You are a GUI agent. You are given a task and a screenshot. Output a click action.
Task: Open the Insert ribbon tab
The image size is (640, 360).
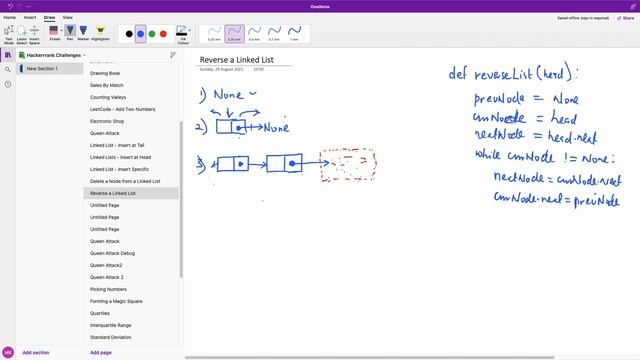click(x=30, y=18)
